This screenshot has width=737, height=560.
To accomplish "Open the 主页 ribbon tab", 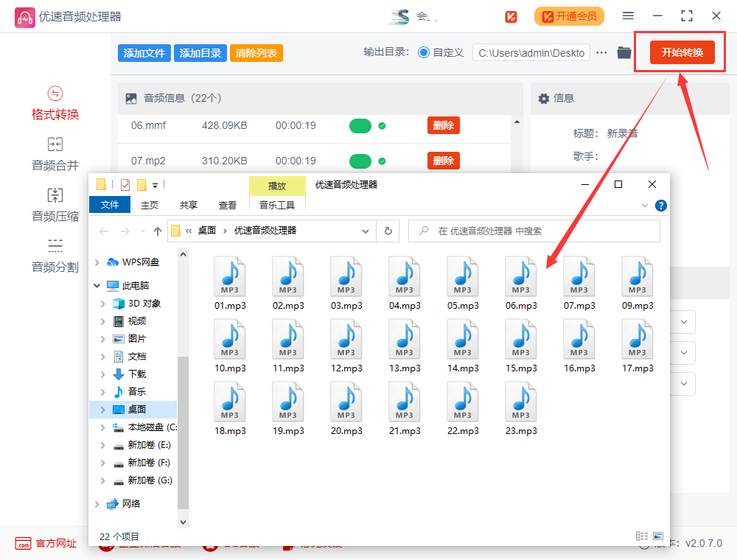I will pos(150,206).
